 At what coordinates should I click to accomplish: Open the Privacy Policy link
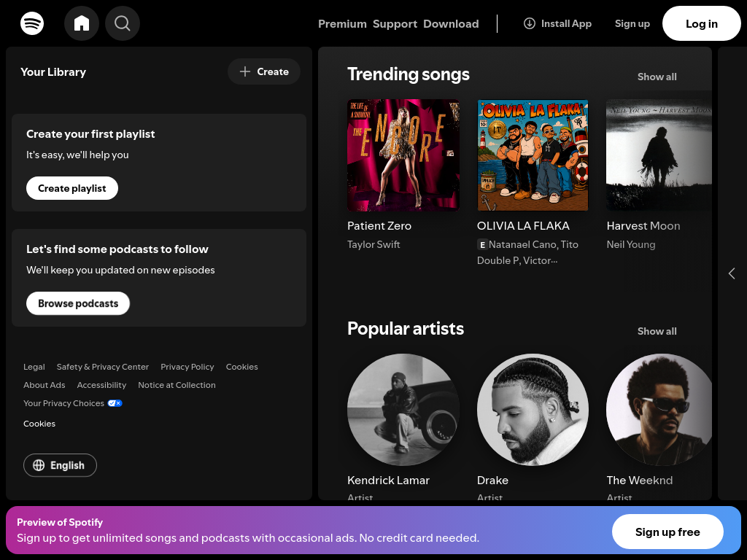pyautogui.click(x=187, y=367)
